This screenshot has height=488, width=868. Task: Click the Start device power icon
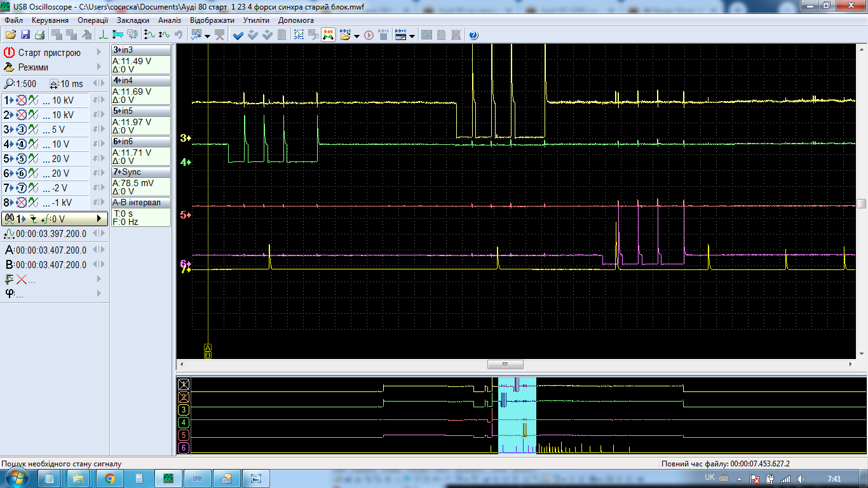tap(9, 53)
